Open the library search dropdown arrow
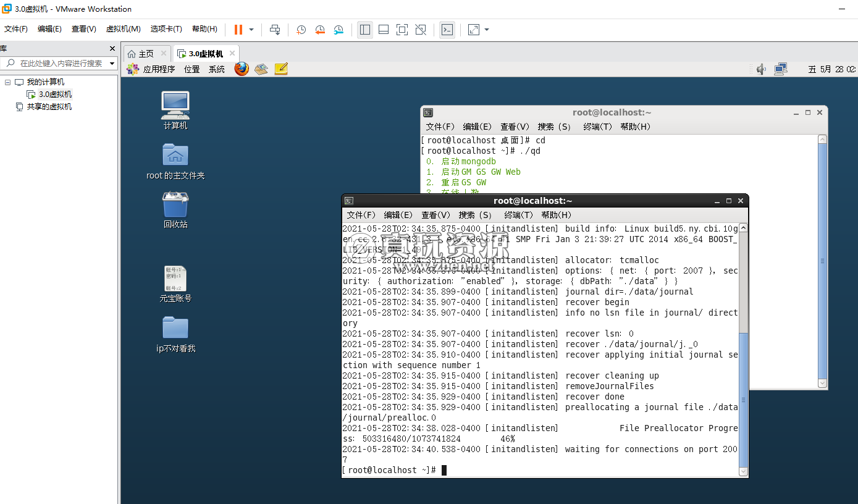This screenshot has width=858, height=504. click(112, 63)
